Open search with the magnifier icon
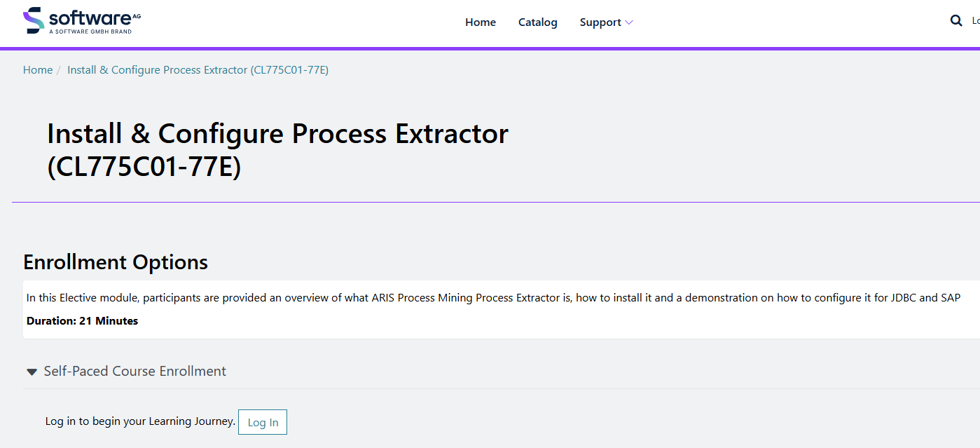The image size is (980, 448). click(956, 21)
